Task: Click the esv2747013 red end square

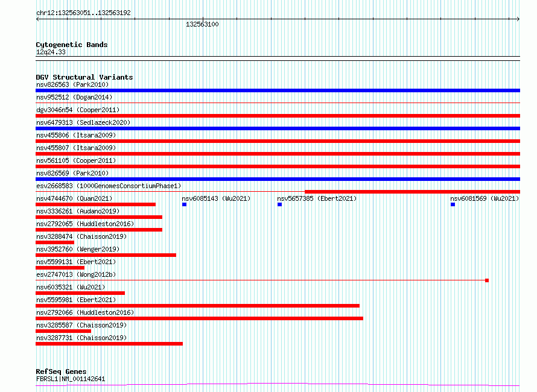Action: (487, 280)
